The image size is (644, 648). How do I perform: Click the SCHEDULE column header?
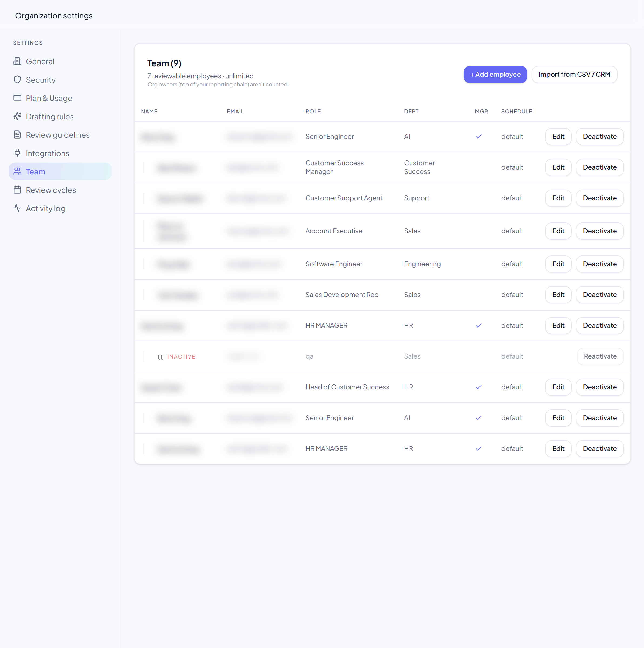click(x=516, y=111)
